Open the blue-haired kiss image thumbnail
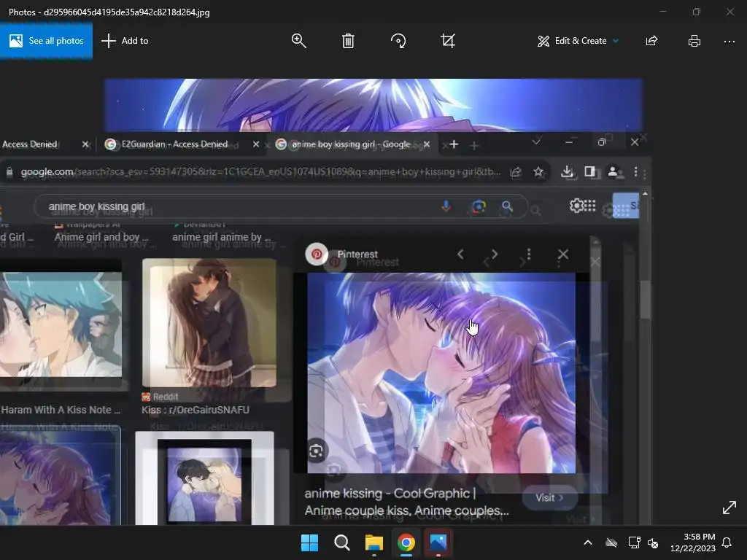Screen dimensions: 747x560 (x=61, y=324)
